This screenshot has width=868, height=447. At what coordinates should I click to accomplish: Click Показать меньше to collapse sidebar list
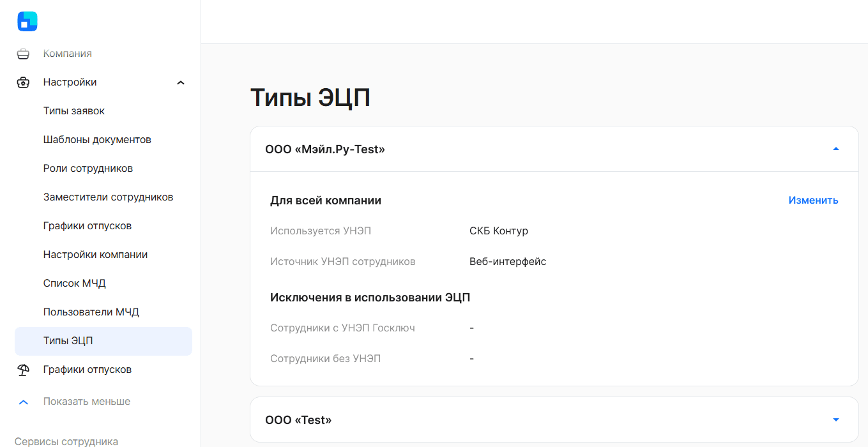pyautogui.click(x=87, y=402)
